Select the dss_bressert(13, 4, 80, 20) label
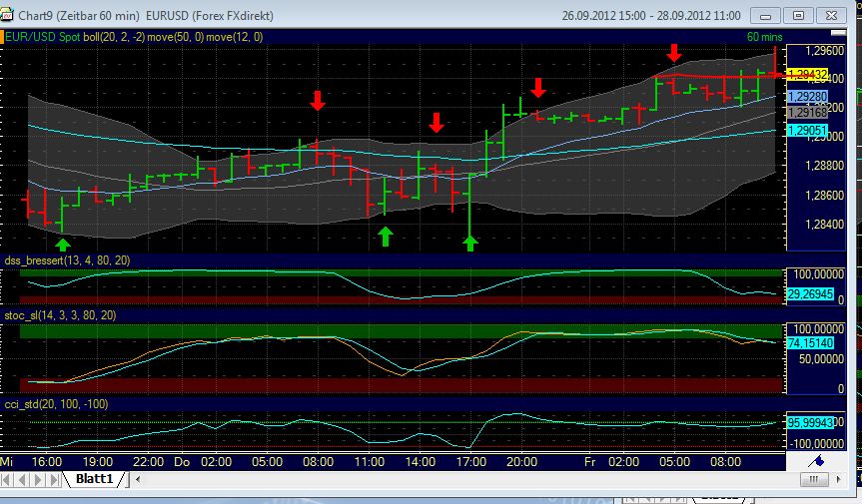 pos(67,260)
